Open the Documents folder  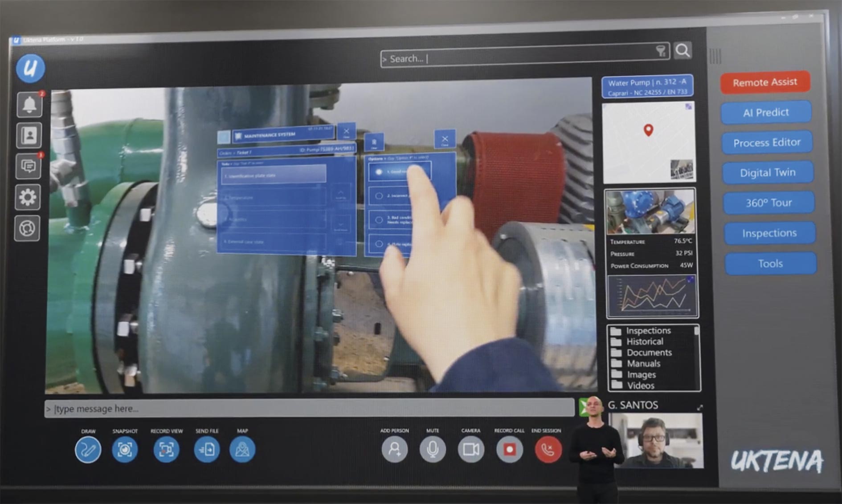tap(642, 353)
